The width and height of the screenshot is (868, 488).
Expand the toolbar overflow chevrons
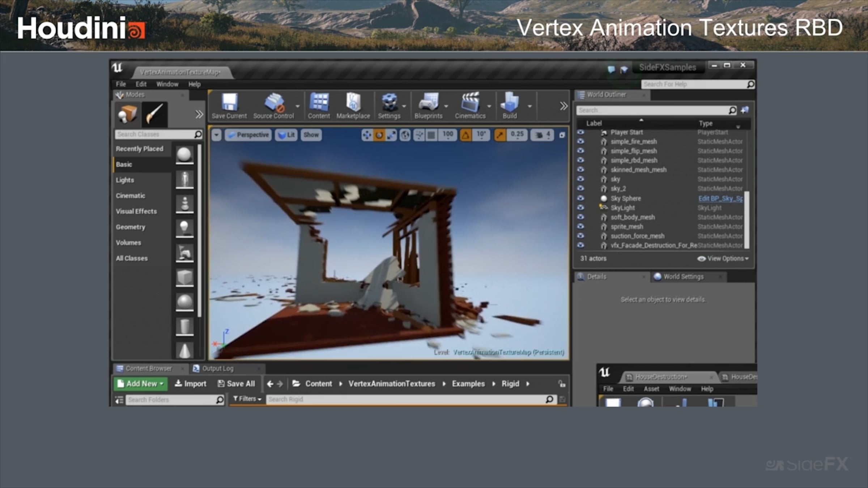(x=563, y=106)
